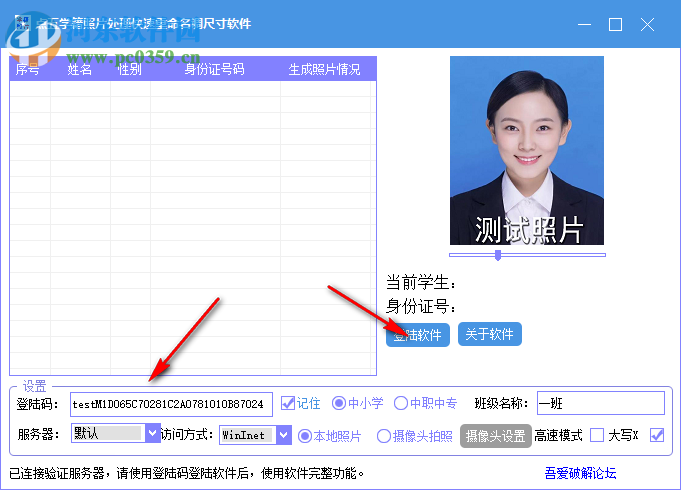Click the 班级名称 class name field
The height and width of the screenshot is (490, 681).
click(601, 403)
